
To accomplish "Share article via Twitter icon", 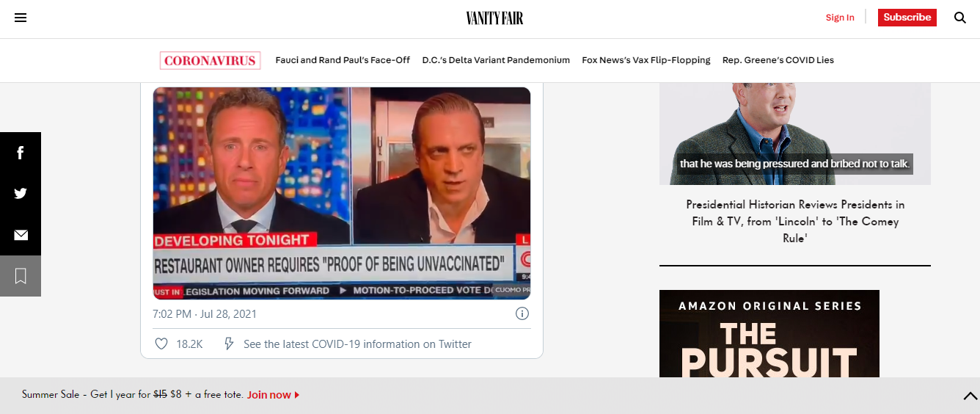I will coord(21,194).
